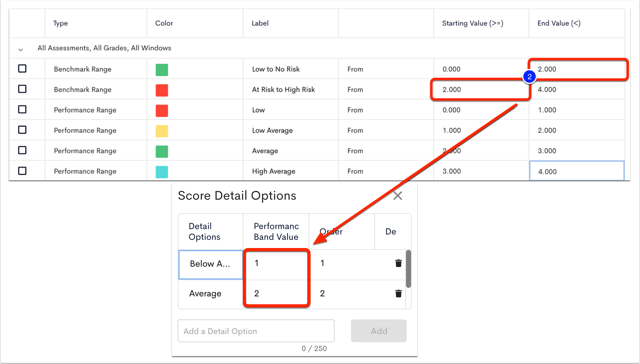Image resolution: width=640 pixels, height=364 pixels.
Task: Select the green swatch for Low to No Risk
Action: (162, 70)
